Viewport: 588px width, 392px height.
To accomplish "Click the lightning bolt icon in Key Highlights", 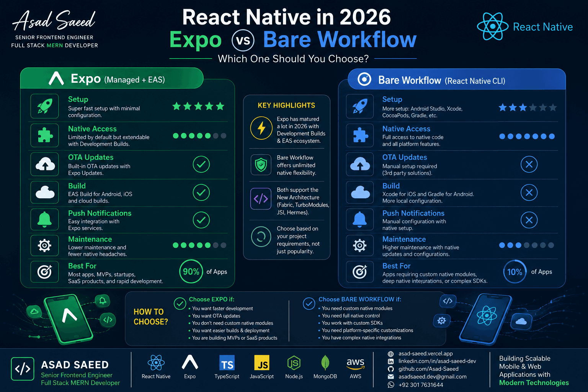I will click(x=261, y=128).
